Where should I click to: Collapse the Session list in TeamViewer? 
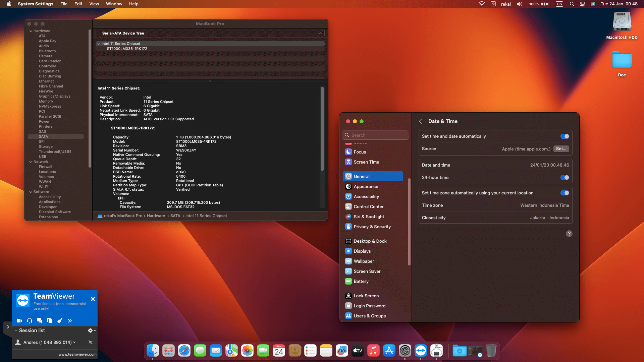[16, 330]
